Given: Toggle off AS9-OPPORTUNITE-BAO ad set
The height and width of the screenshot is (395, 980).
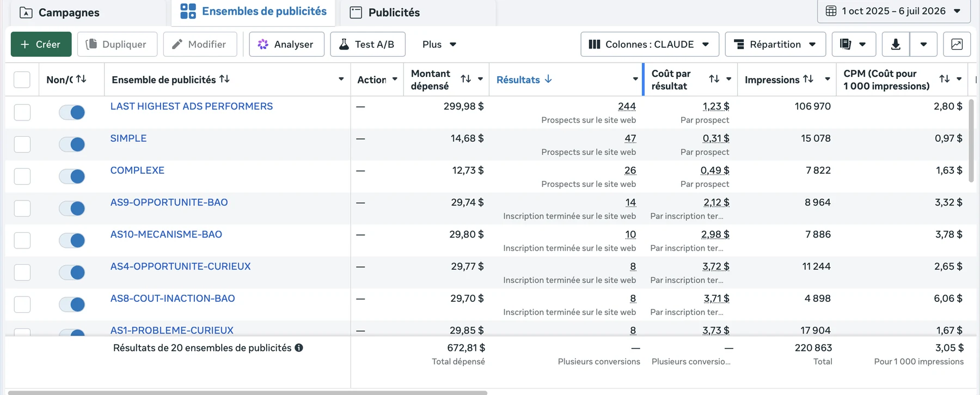Looking at the screenshot, I should (x=72, y=208).
